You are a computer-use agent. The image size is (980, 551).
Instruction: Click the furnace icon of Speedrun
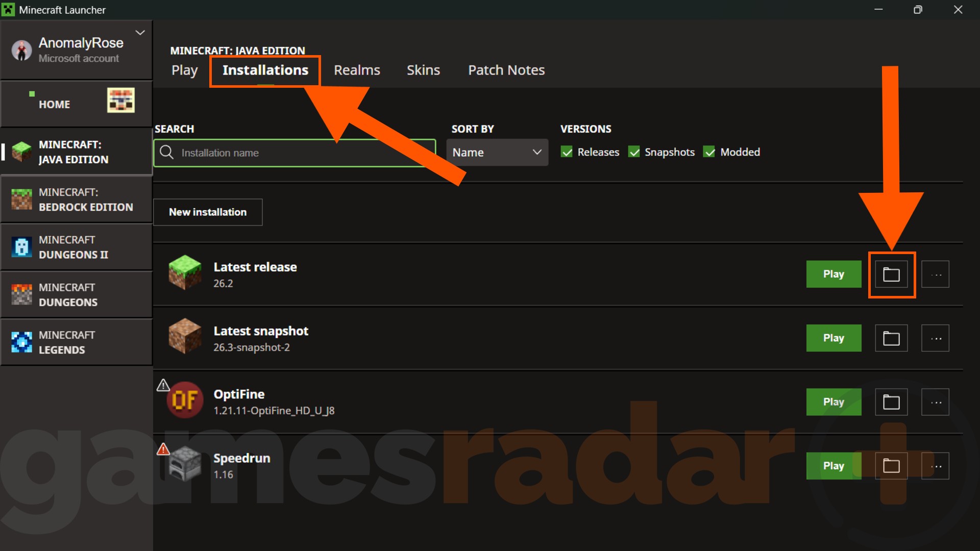pyautogui.click(x=185, y=464)
